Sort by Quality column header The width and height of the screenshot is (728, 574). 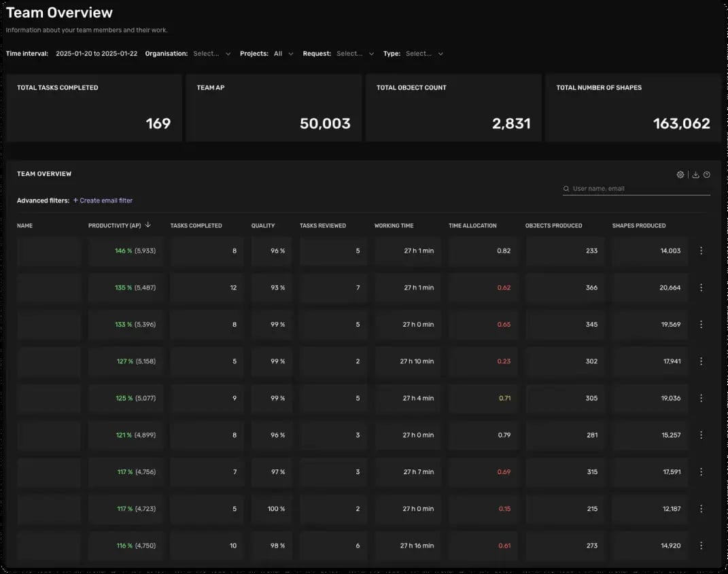(x=263, y=226)
